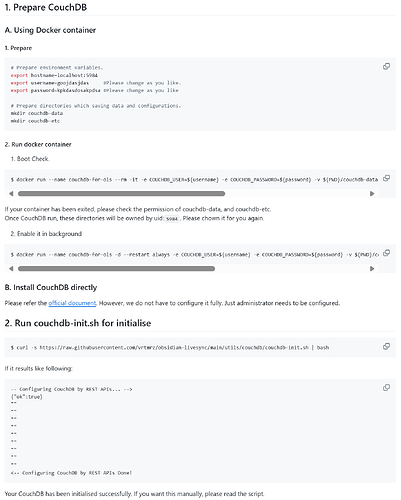Viewport: 401px width, 500px height.
Task: Click the '1. Prepare CouchDB' heading
Action: tap(46, 7)
